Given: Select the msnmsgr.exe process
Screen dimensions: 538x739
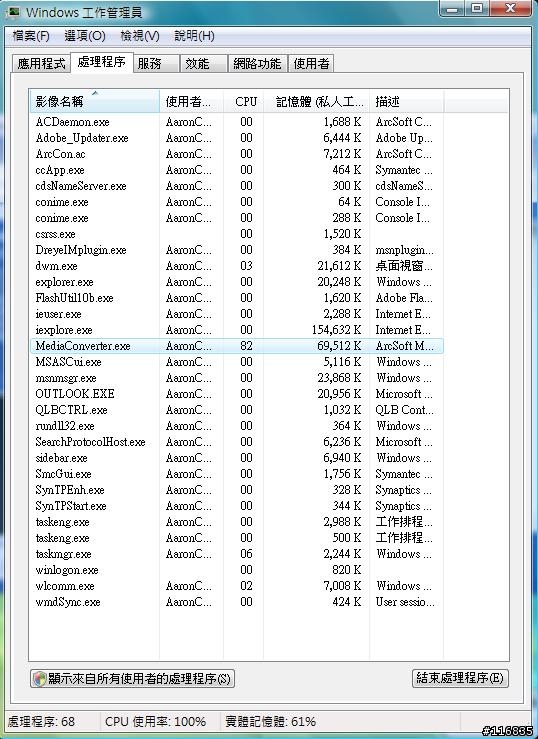Looking at the screenshot, I should pyautogui.click(x=236, y=378).
